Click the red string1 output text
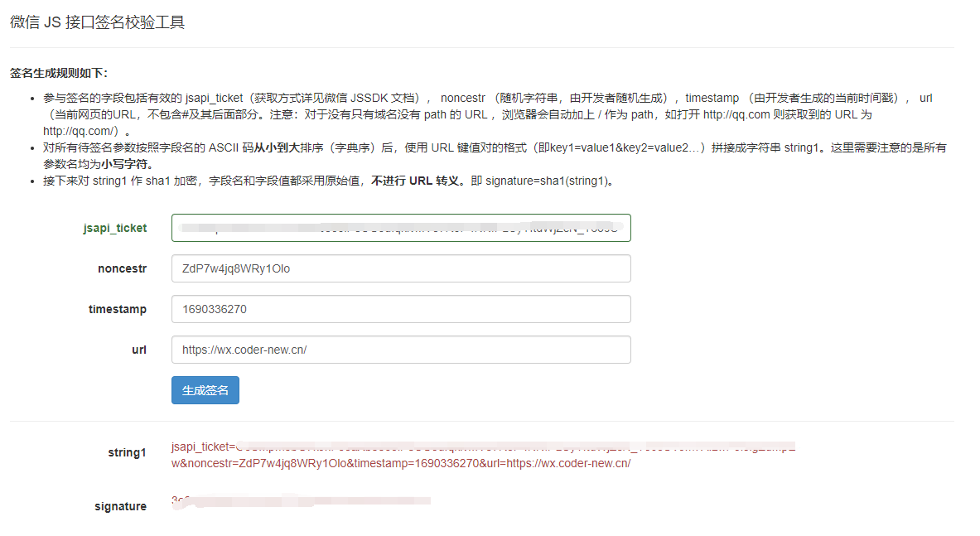This screenshot has width=980, height=536. 401,463
